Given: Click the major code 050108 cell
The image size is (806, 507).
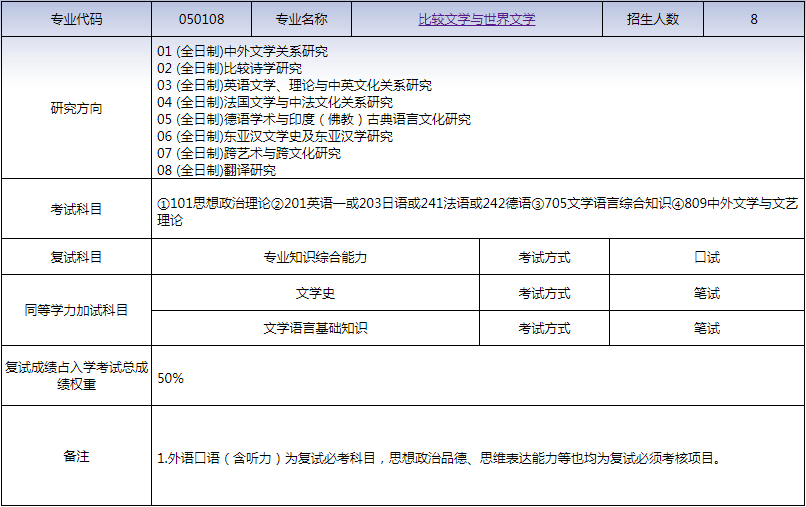Looking at the screenshot, I should click(200, 19).
